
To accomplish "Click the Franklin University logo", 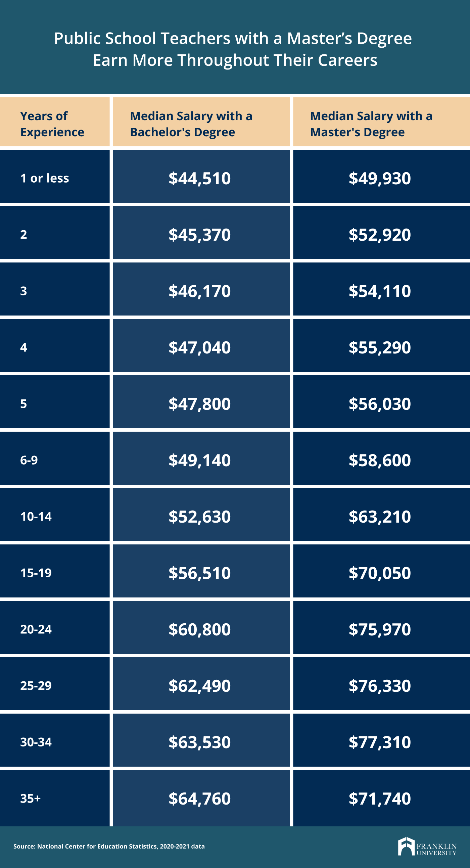I will tap(427, 846).
